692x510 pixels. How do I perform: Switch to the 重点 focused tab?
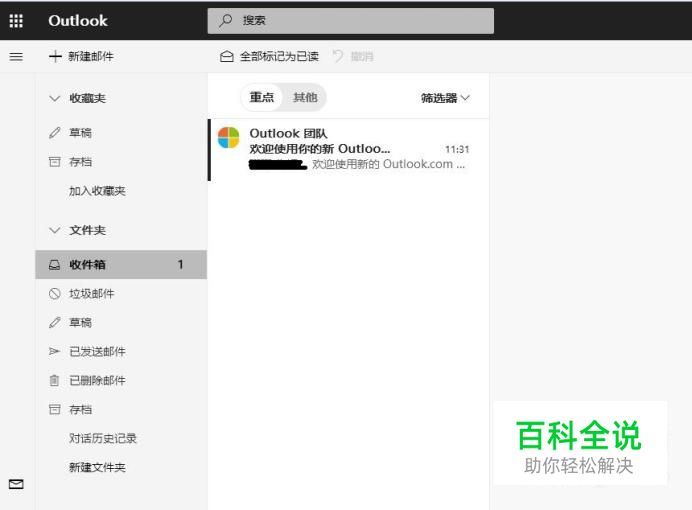pos(262,97)
